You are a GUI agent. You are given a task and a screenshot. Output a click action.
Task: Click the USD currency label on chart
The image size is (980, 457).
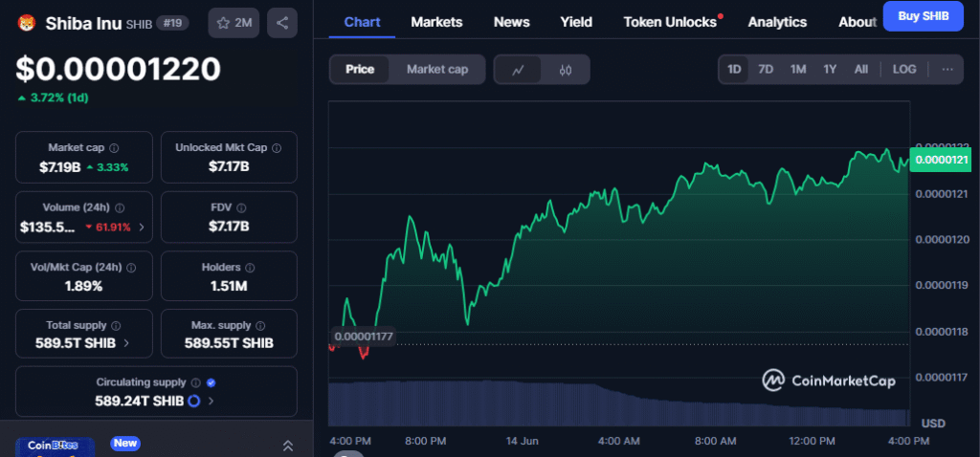[x=933, y=424]
